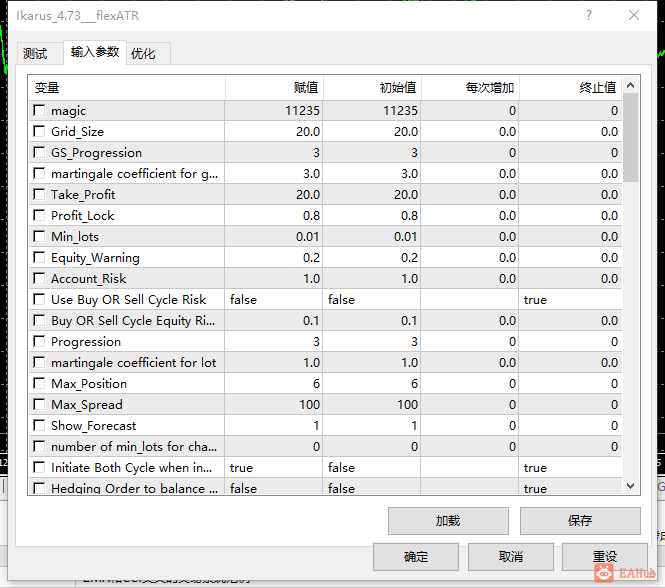
Task: Click the 初始值 column header
Action: [x=372, y=88]
